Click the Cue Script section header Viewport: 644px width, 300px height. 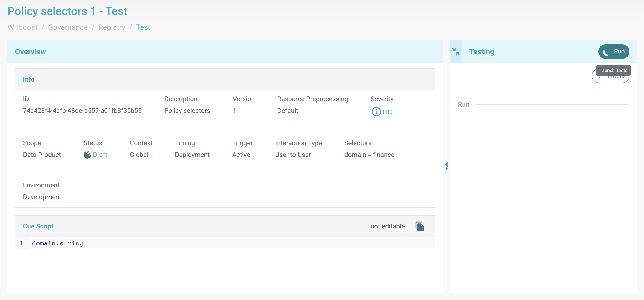pos(38,226)
